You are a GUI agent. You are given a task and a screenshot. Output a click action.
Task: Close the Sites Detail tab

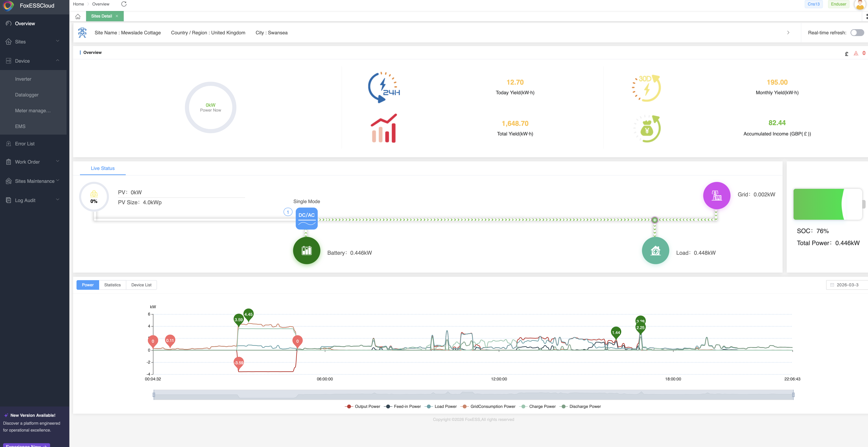tap(117, 16)
